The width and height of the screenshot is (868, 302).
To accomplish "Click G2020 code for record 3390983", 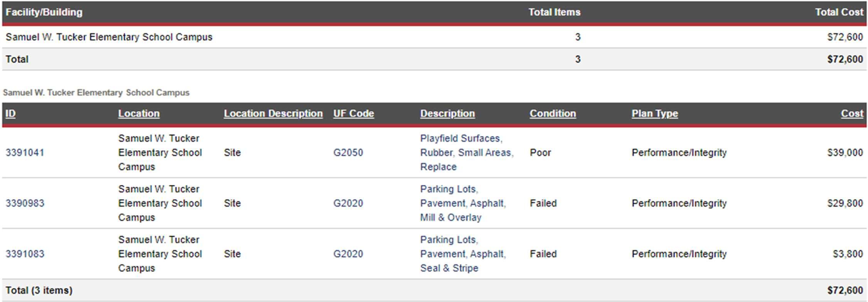I will point(348,203).
